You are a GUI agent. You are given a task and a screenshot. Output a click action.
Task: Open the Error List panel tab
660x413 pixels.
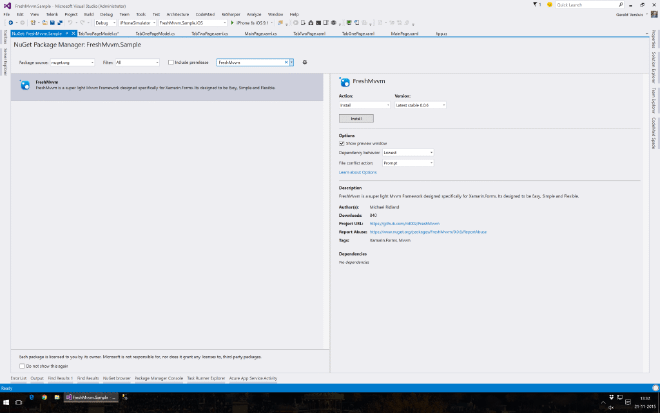[x=19, y=378]
